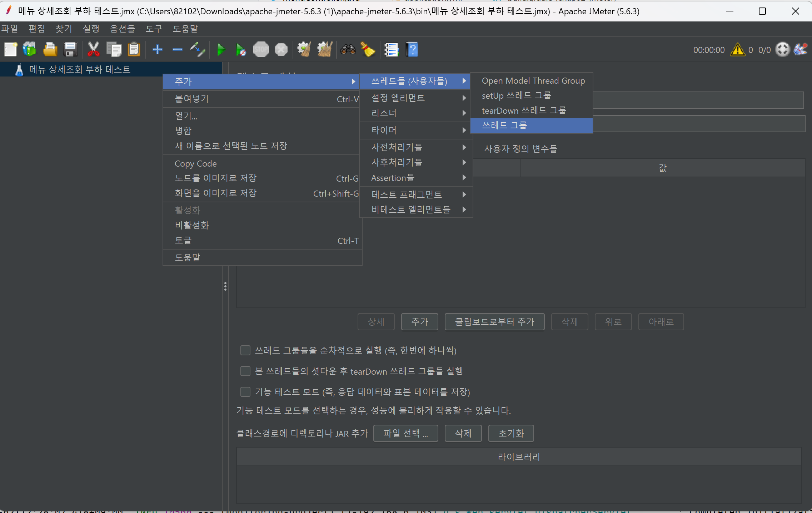
Task: Open the 옵션들 menu in menu bar
Action: point(122,29)
